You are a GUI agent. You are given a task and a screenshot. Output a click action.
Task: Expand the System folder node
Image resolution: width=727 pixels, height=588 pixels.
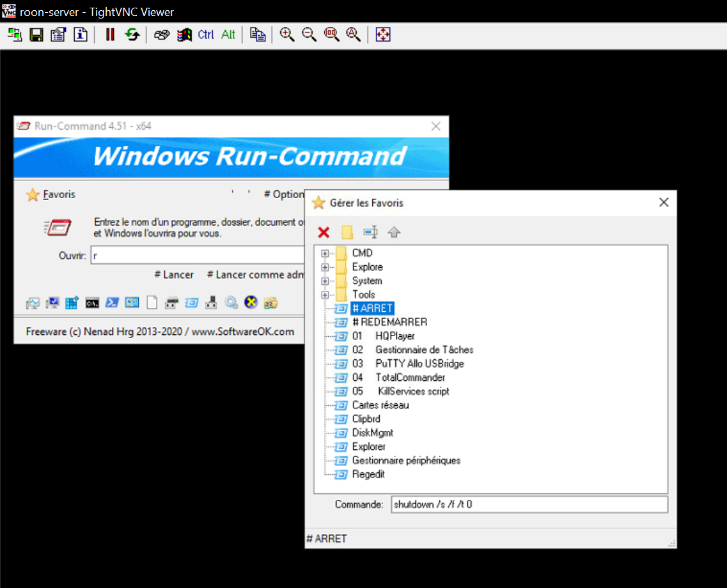(325, 281)
